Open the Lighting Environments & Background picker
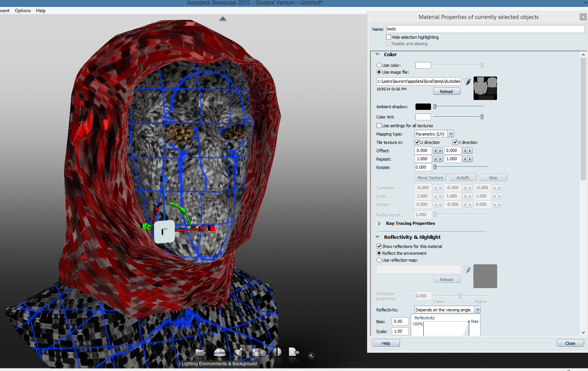Viewport: 588px width, 371px height. 219,353
